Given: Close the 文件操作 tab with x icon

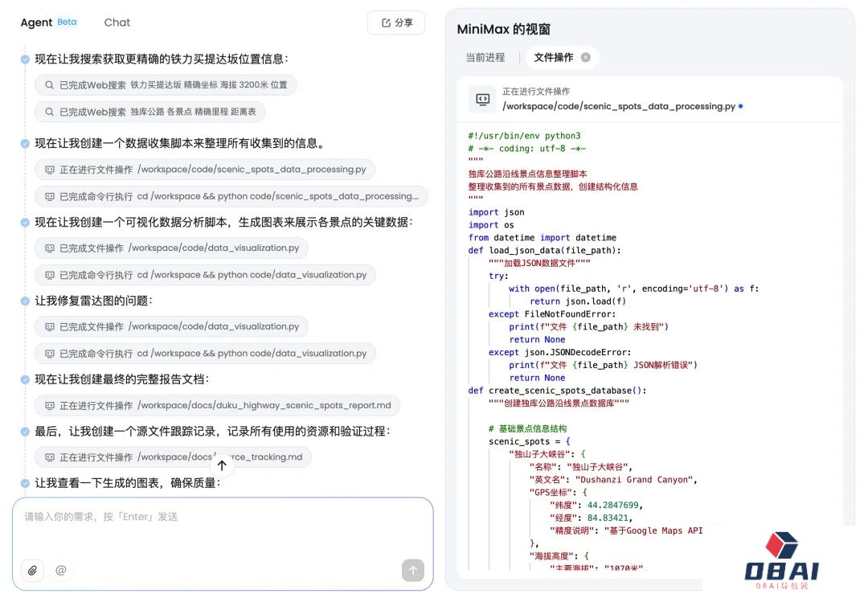Looking at the screenshot, I should (586, 58).
